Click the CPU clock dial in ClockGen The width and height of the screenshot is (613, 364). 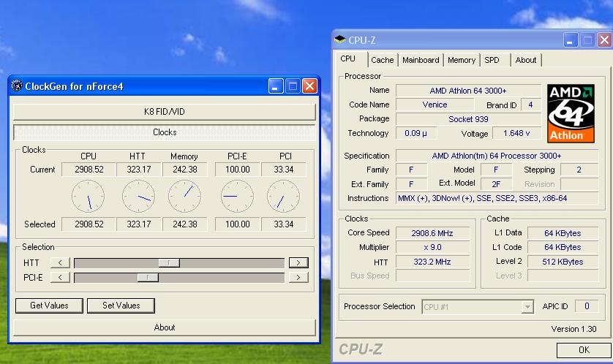click(x=88, y=196)
